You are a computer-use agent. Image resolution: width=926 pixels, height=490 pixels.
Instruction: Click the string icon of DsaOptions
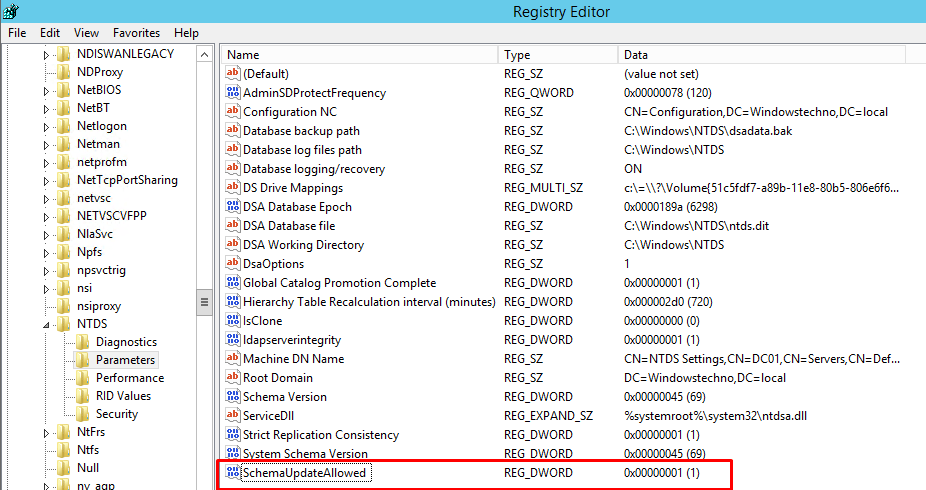coord(233,263)
